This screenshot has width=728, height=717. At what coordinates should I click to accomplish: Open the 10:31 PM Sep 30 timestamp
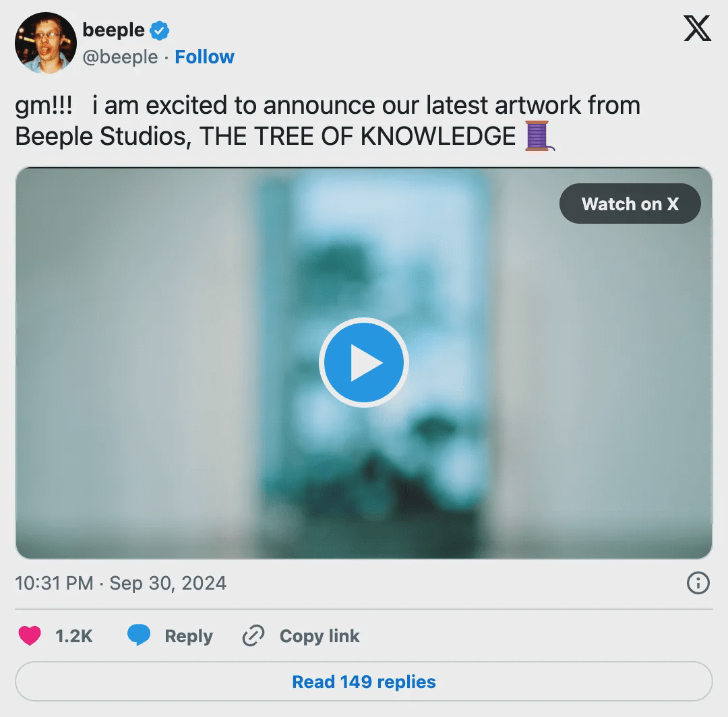tap(121, 583)
